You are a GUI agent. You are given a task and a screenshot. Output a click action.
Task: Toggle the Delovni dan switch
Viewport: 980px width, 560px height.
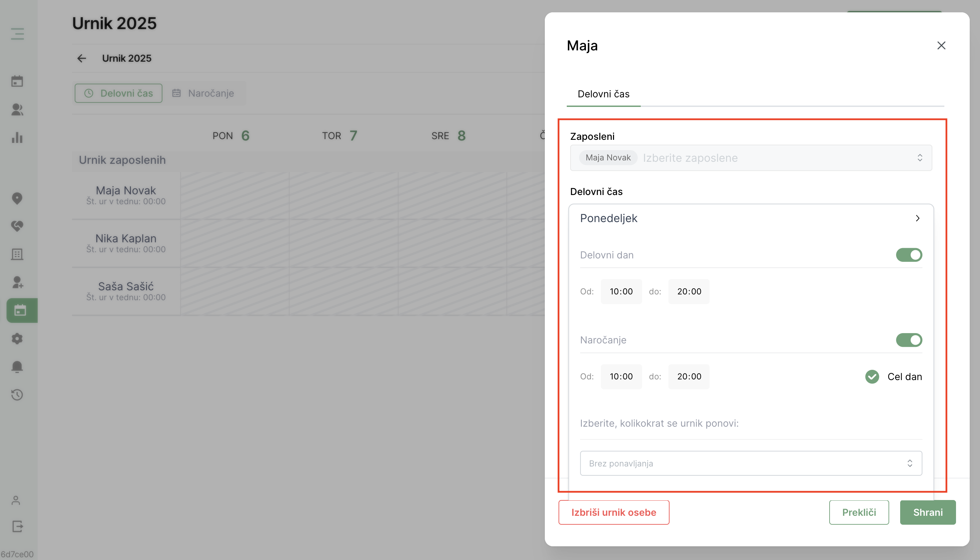909,255
